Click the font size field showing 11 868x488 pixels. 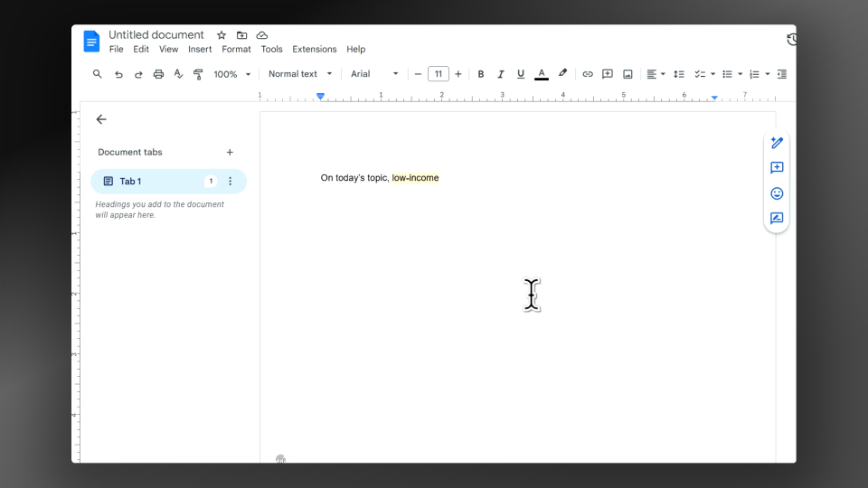(x=438, y=73)
